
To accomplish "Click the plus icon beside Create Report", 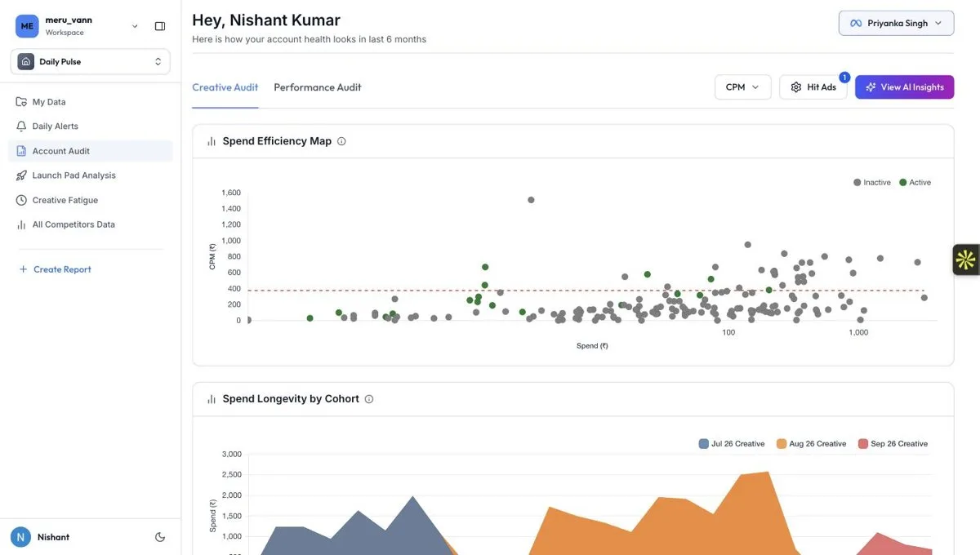I will pyautogui.click(x=23, y=269).
